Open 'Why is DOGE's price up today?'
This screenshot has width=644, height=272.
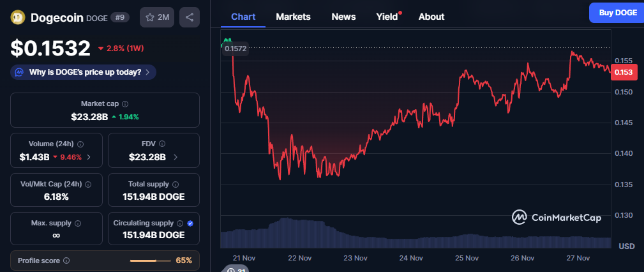(x=83, y=72)
